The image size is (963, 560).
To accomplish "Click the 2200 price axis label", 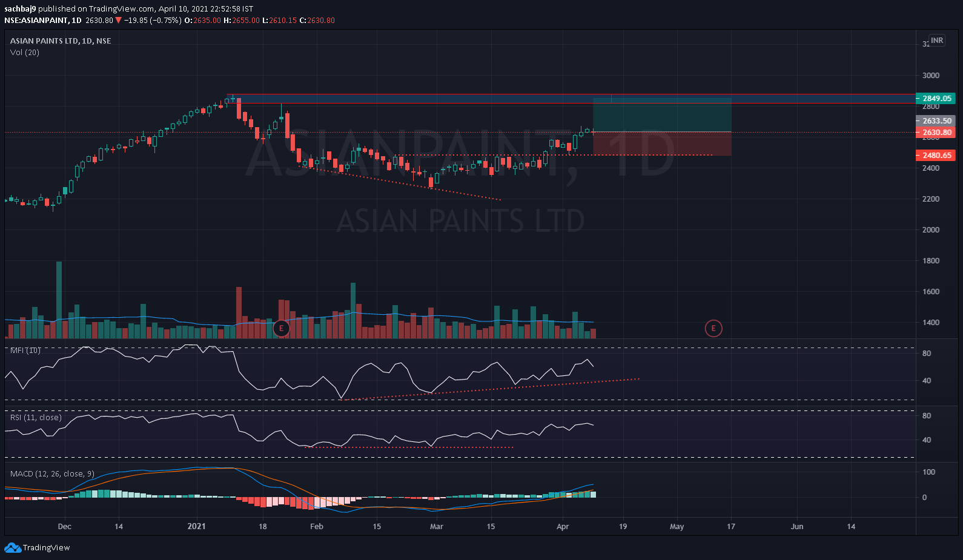I will coord(931,199).
